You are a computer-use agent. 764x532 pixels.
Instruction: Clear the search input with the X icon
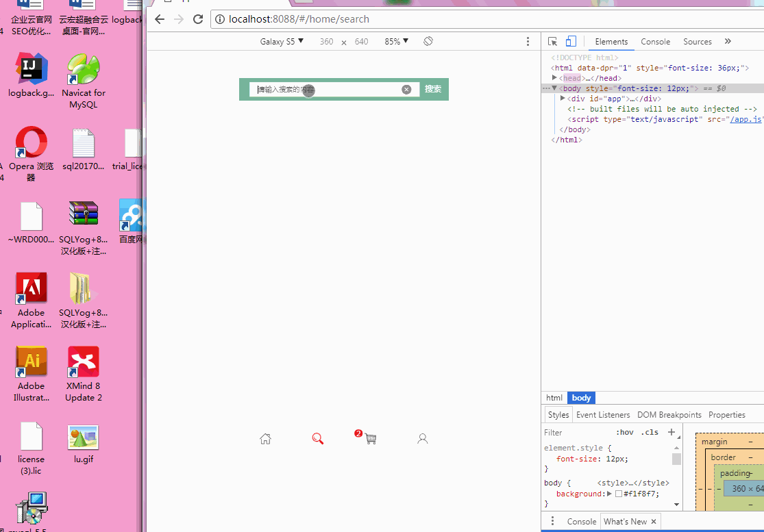[406, 90]
